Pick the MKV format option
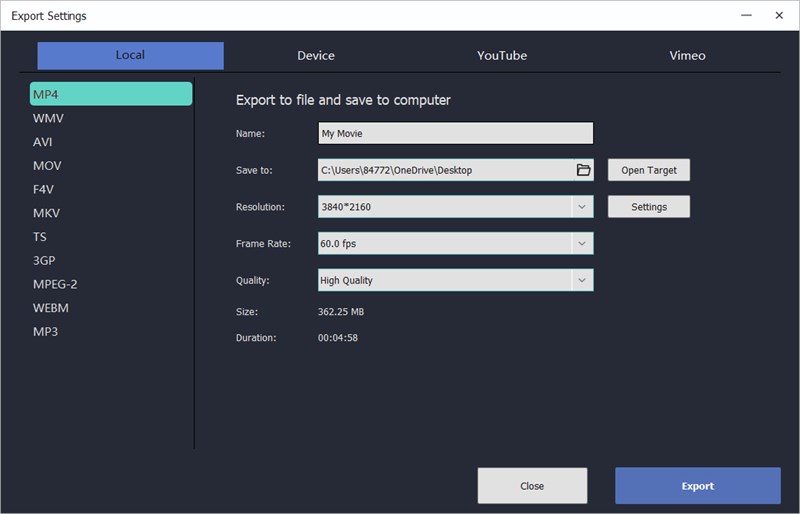 [46, 213]
